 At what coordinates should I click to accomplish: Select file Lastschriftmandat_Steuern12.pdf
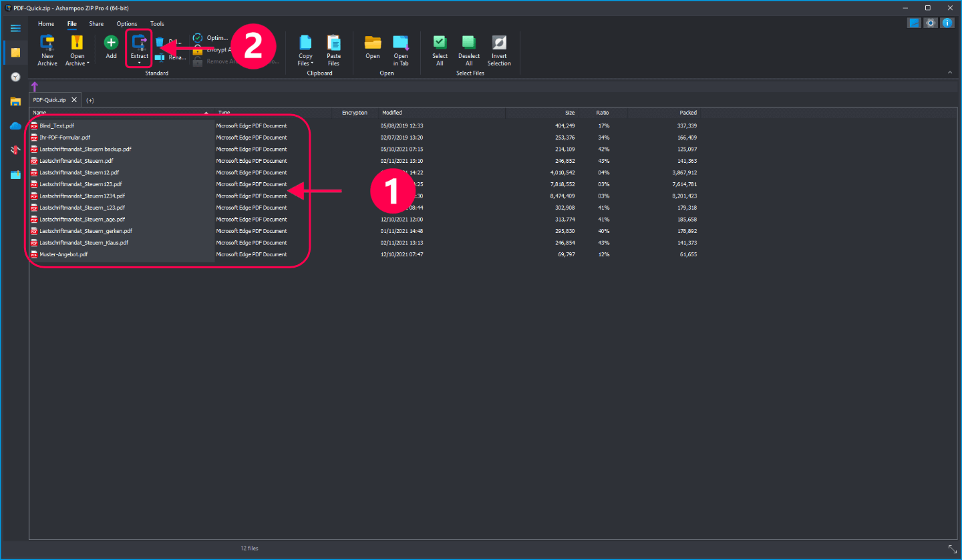(x=79, y=172)
